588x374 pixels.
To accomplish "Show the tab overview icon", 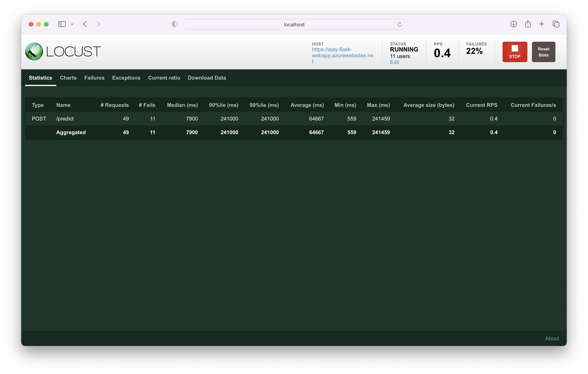I will point(556,24).
